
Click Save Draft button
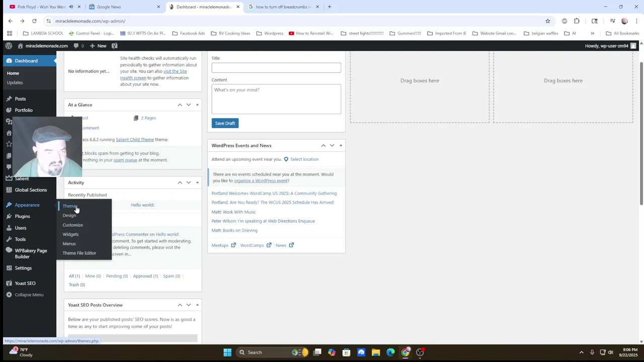(225, 123)
